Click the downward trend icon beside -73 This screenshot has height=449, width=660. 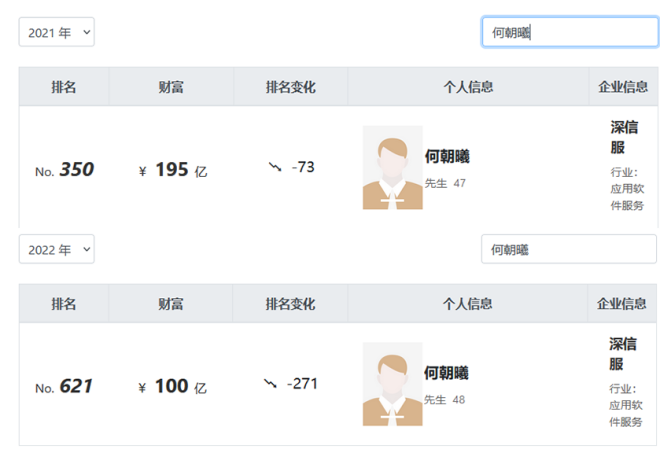pos(275,167)
